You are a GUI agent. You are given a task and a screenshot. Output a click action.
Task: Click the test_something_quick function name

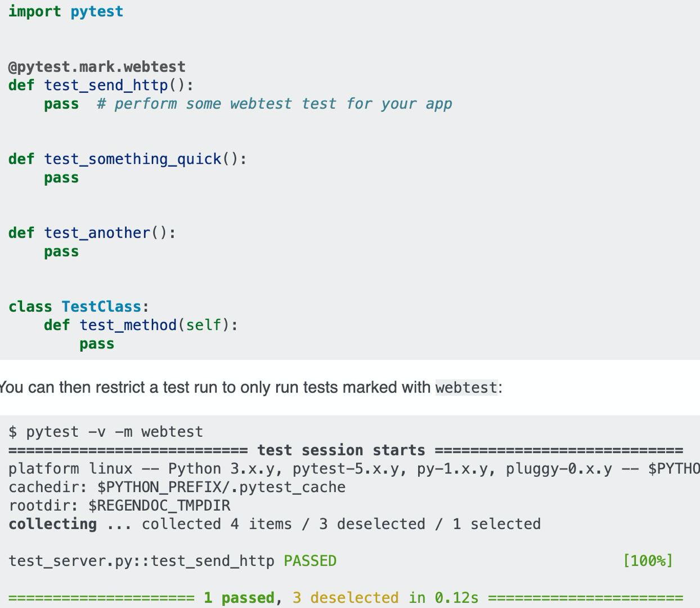coord(132,159)
